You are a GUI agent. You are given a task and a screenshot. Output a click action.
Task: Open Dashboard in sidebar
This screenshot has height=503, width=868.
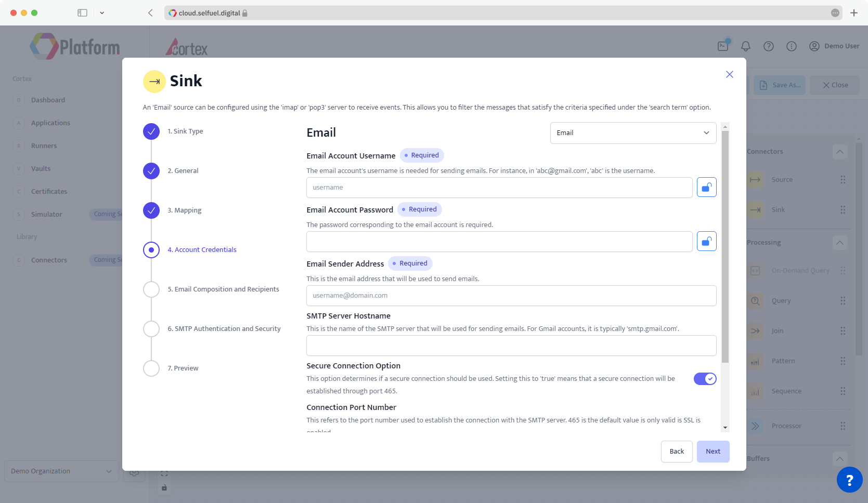click(x=48, y=100)
